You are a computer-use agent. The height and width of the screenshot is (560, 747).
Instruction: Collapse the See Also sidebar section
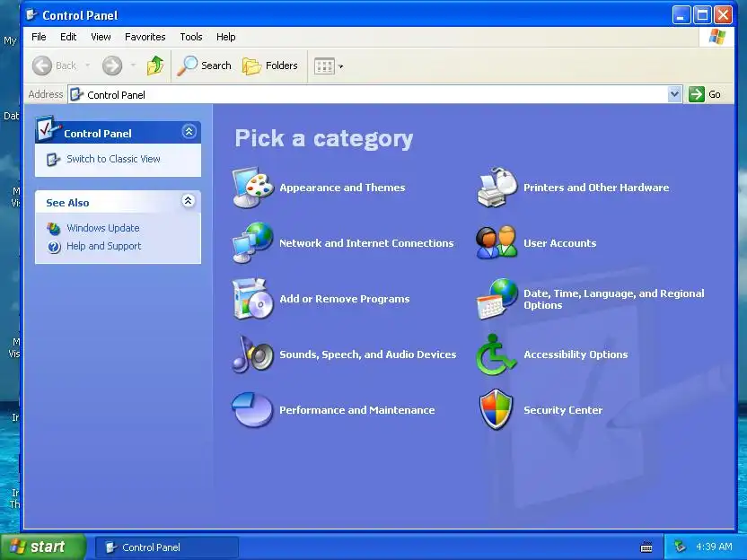pyautogui.click(x=189, y=200)
